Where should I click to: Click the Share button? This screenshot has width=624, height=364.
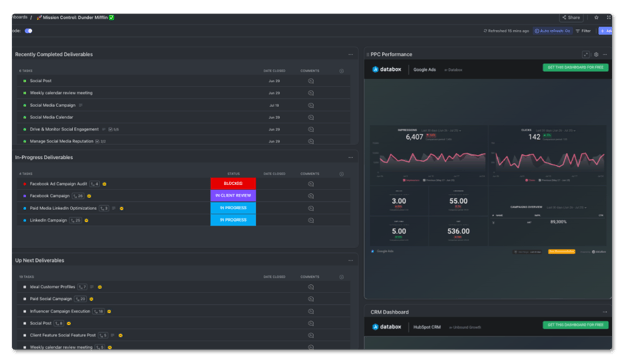[x=571, y=18]
